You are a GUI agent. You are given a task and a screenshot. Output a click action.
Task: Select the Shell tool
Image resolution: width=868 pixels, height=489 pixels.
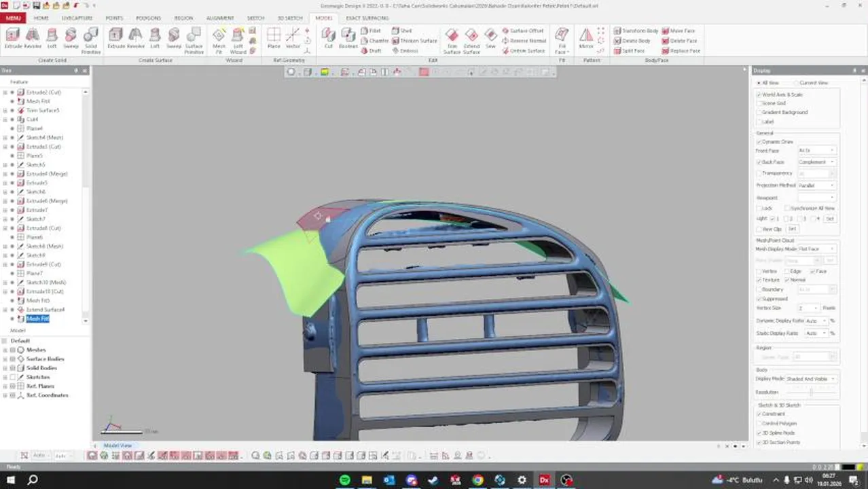point(402,31)
